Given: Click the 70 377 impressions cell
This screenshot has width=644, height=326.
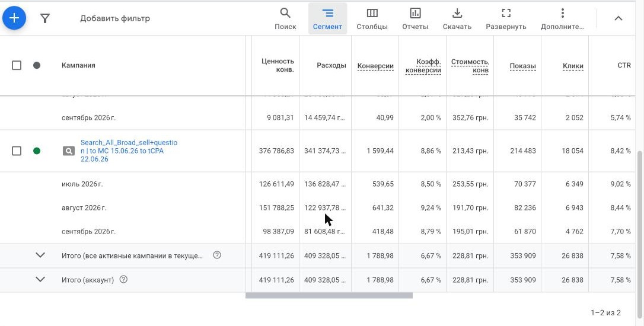Looking at the screenshot, I should pyautogui.click(x=525, y=184).
